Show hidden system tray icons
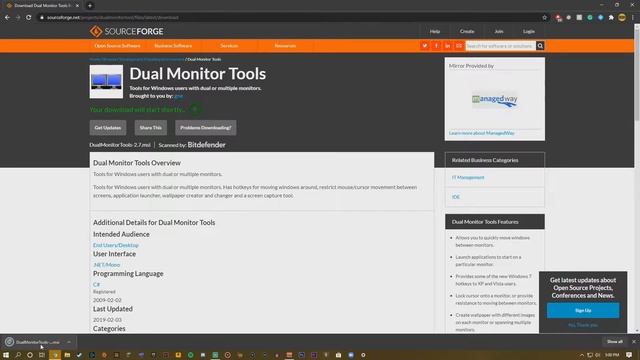This screenshot has width=640, height=360. [582, 355]
